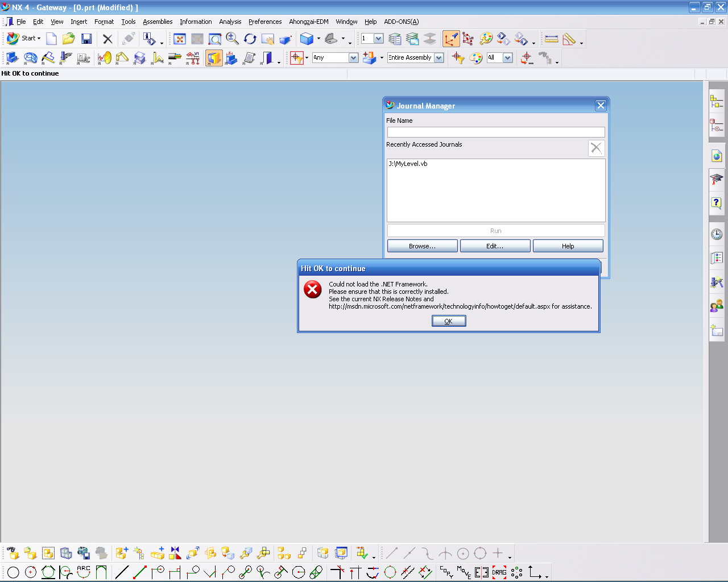The height and width of the screenshot is (582, 728).
Task: Click Browse... in Journal Manager
Action: [422, 246]
